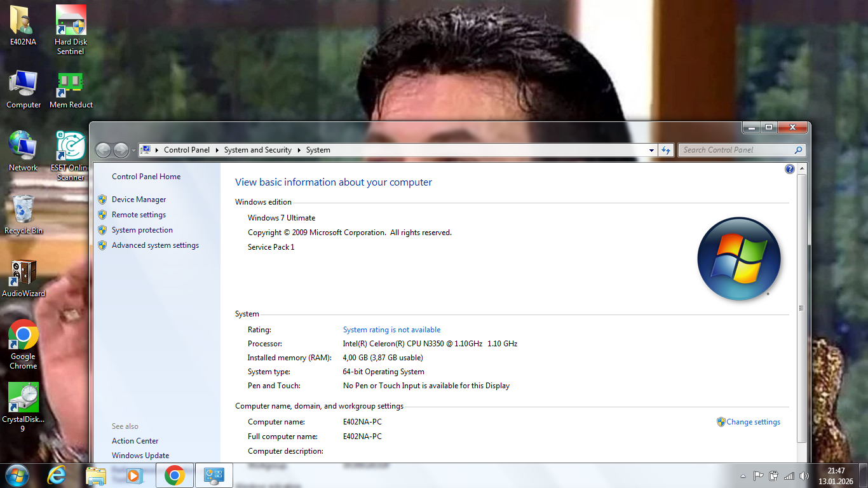Launch Hard Disk Sentinel shortcut

pyautogui.click(x=71, y=29)
